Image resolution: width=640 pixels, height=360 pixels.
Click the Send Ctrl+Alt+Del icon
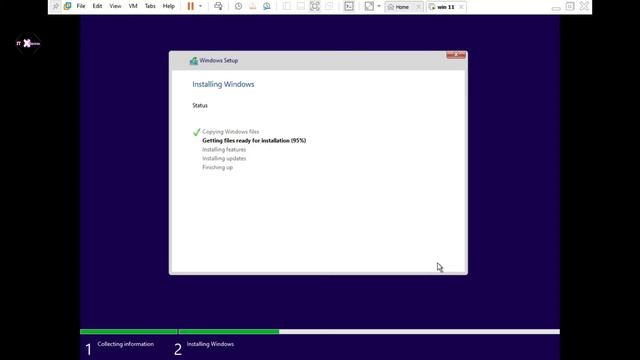[x=218, y=6]
